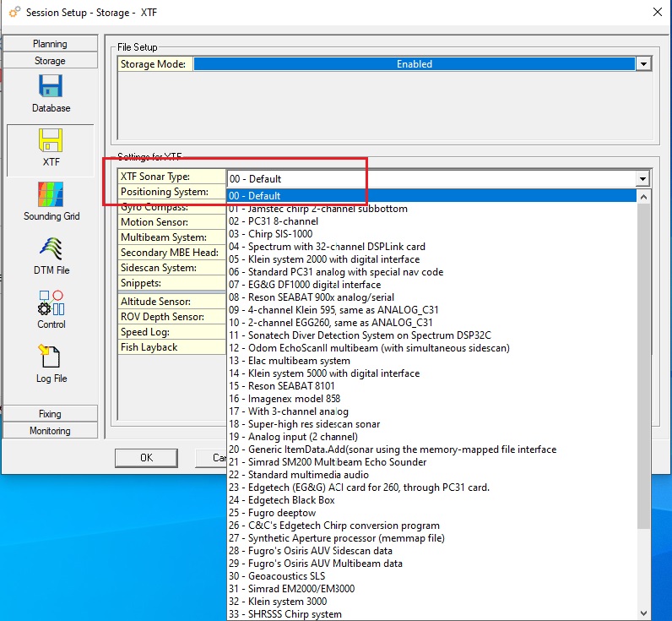Viewport: 672px width, 621px height.
Task: Collapse the XTF Sonar Type dropdown arrow
Action: pos(642,178)
